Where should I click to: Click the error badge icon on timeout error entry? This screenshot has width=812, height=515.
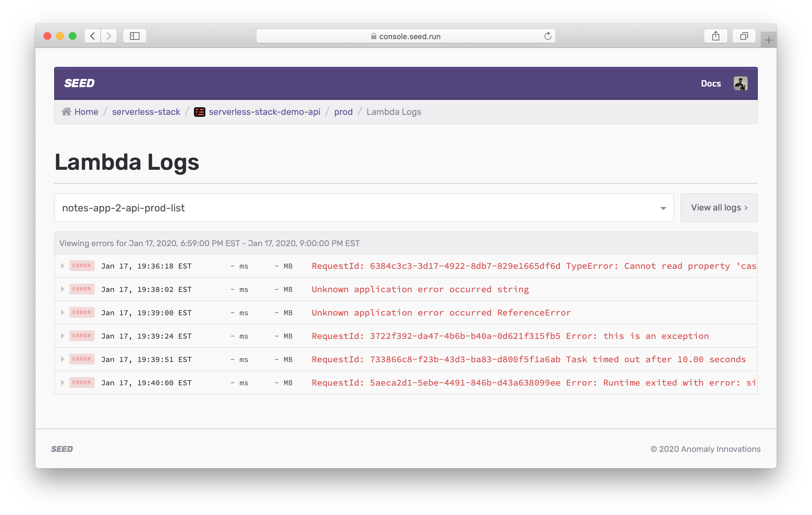point(80,359)
